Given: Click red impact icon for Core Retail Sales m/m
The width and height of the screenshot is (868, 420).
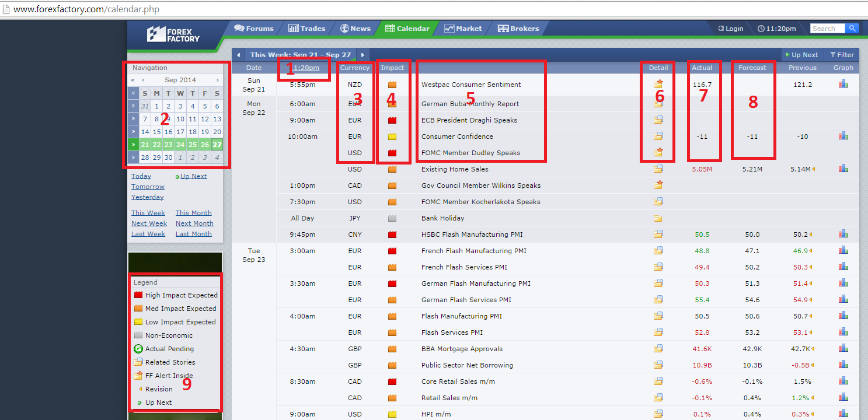Looking at the screenshot, I should tap(392, 381).
